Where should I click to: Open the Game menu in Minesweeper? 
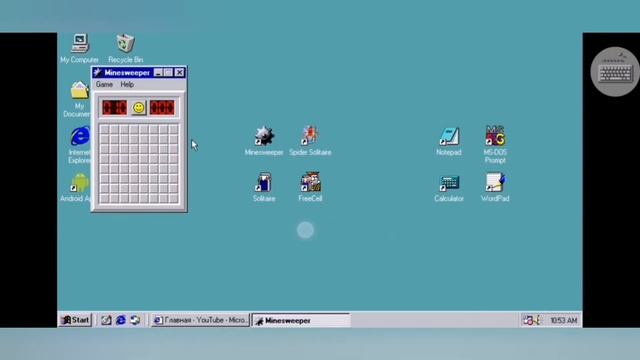pos(104,84)
